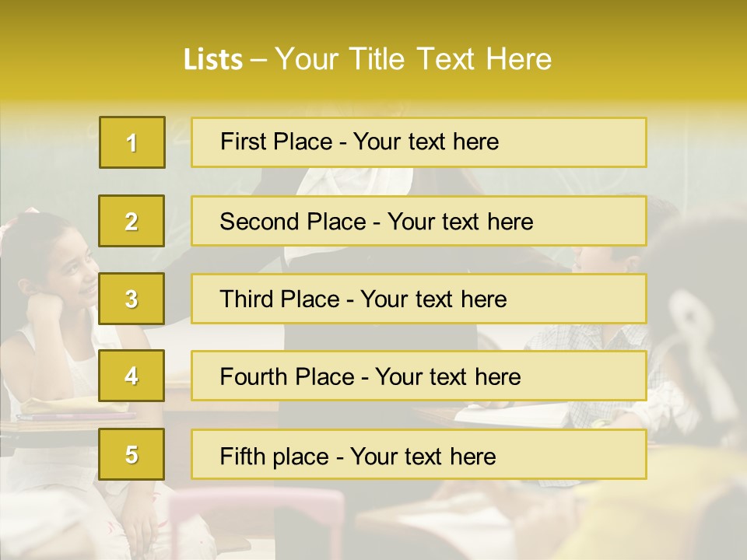Click the 'Third Place - Your text here' label
This screenshot has height=560, width=747.
pyautogui.click(x=363, y=299)
